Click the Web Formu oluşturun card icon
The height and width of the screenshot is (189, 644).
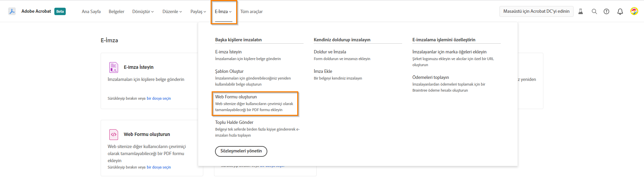[x=114, y=135]
